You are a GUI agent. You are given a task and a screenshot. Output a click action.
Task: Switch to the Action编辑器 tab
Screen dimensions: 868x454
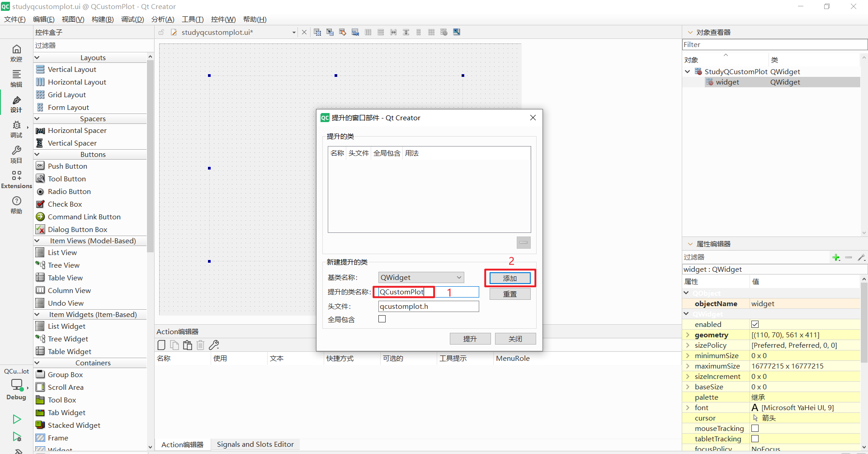tap(183, 445)
